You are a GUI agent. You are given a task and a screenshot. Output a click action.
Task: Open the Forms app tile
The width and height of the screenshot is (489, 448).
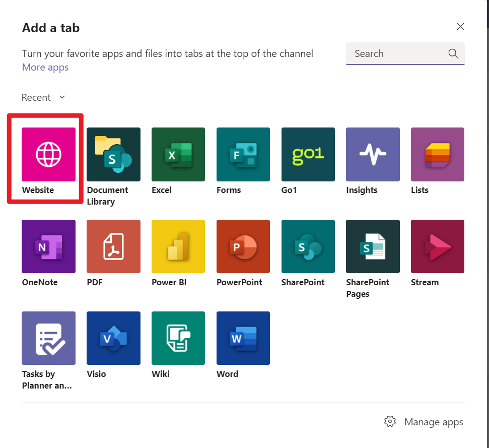243,154
